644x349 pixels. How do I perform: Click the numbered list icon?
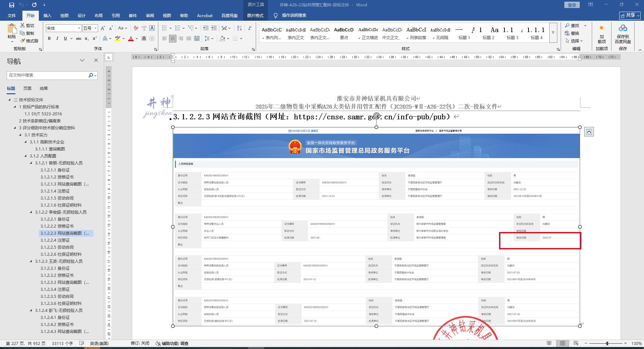click(x=177, y=28)
